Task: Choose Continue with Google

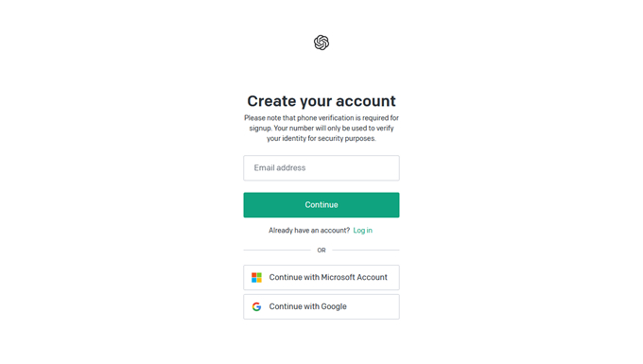Action: 321,306
